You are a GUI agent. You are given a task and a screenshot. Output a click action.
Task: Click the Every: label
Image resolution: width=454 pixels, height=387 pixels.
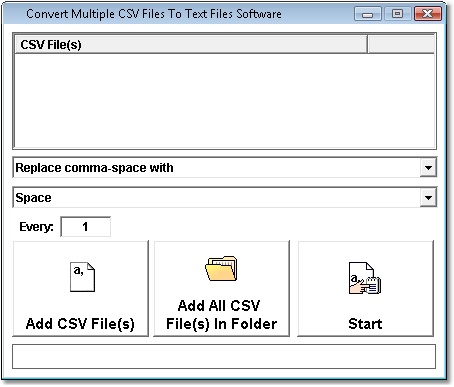(36, 227)
